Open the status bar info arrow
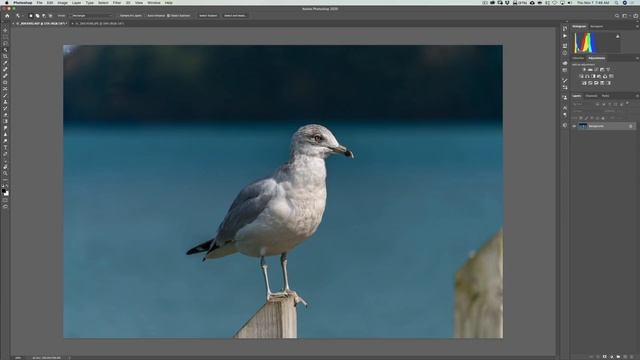 click(69, 358)
